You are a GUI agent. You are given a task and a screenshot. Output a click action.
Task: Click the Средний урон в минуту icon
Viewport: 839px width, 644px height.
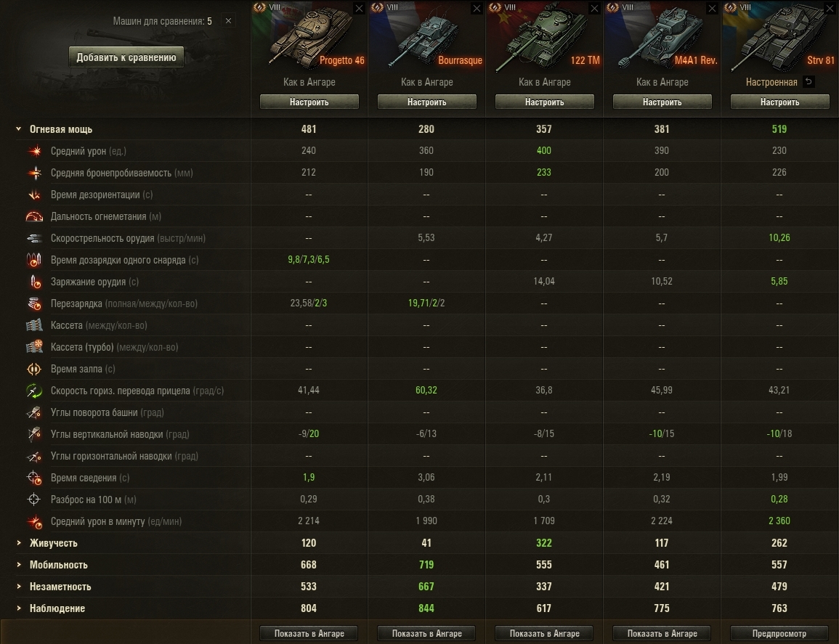tap(35, 521)
